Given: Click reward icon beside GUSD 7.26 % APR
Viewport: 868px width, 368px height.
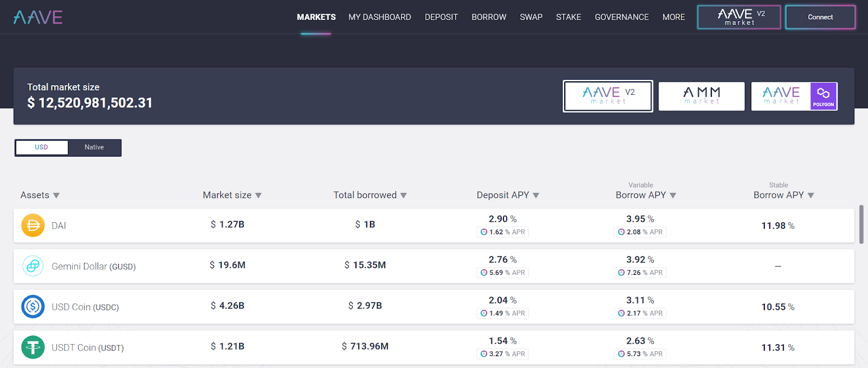Looking at the screenshot, I should pyautogui.click(x=621, y=273).
